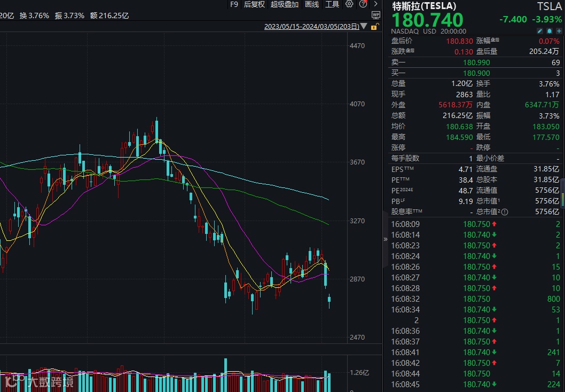The width and height of the screenshot is (565, 392).
Task: Expand the toolbar with the right chevron arrow
Action: pyautogui.click(x=376, y=4)
